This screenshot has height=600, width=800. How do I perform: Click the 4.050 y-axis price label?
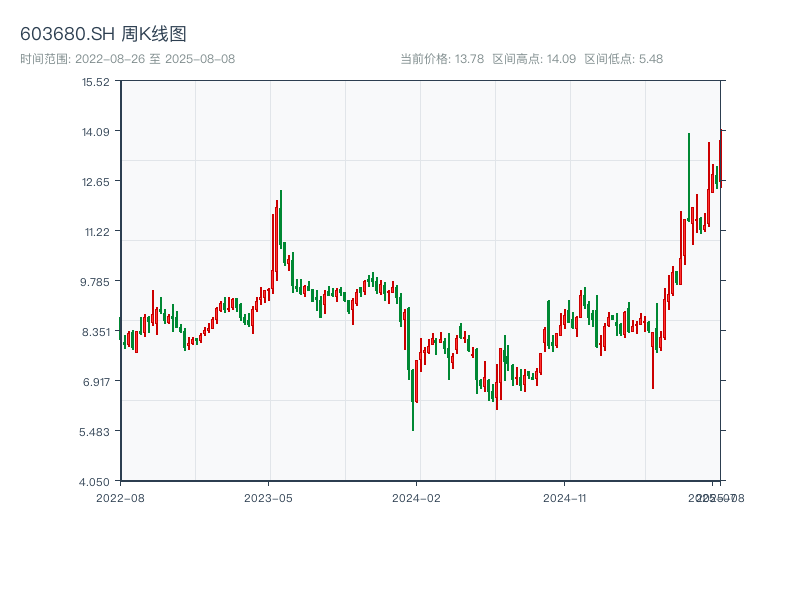point(96,481)
